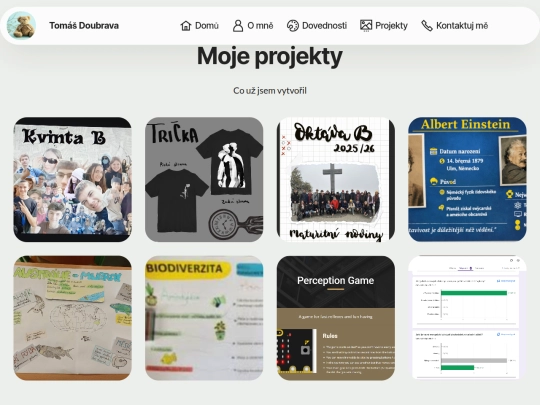Select the Projekty nav link

[384, 25]
